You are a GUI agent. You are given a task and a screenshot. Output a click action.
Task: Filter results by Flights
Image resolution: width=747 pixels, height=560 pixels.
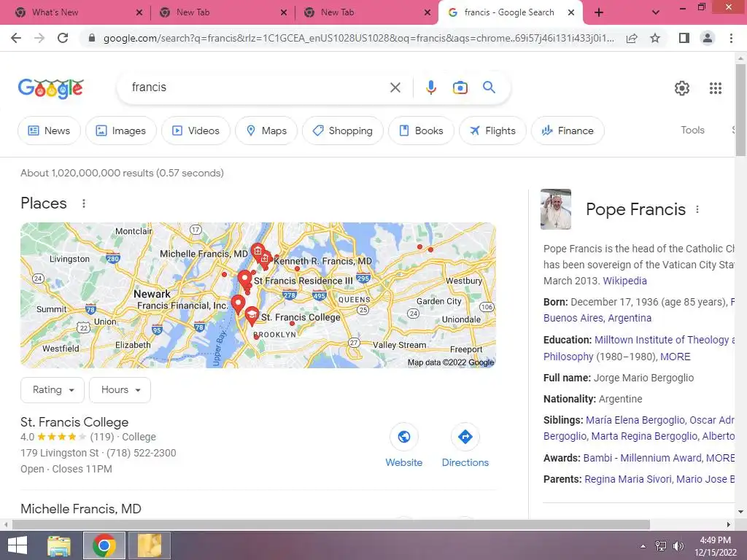tap(492, 131)
